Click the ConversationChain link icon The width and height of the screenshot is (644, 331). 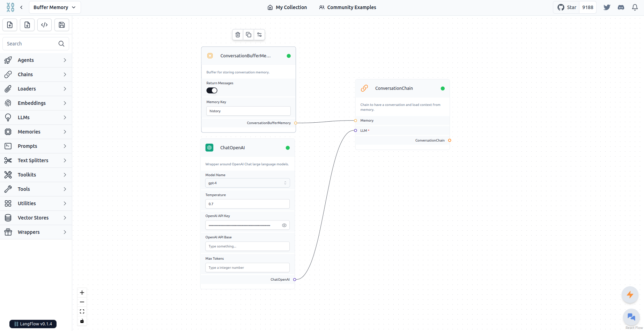pyautogui.click(x=364, y=88)
